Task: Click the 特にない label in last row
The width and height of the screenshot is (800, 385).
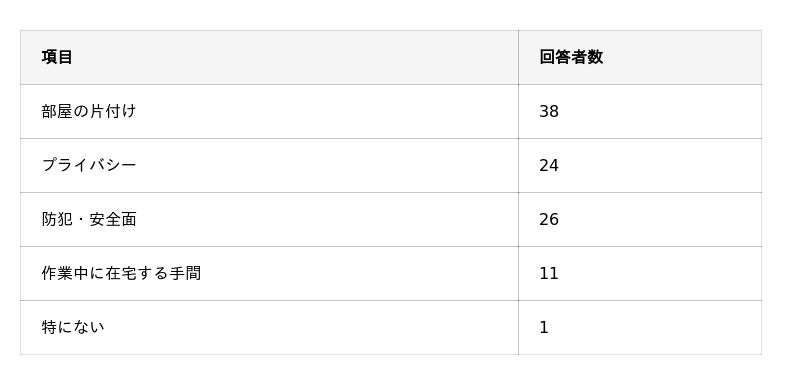Action: [x=73, y=327]
